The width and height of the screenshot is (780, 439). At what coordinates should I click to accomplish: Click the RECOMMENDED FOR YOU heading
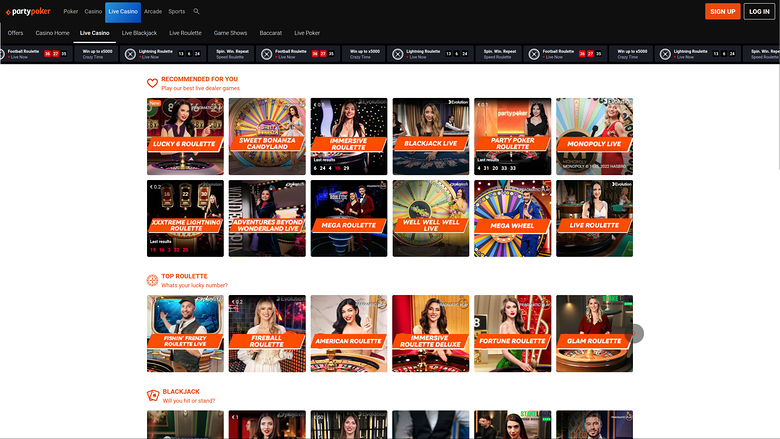[x=199, y=79]
